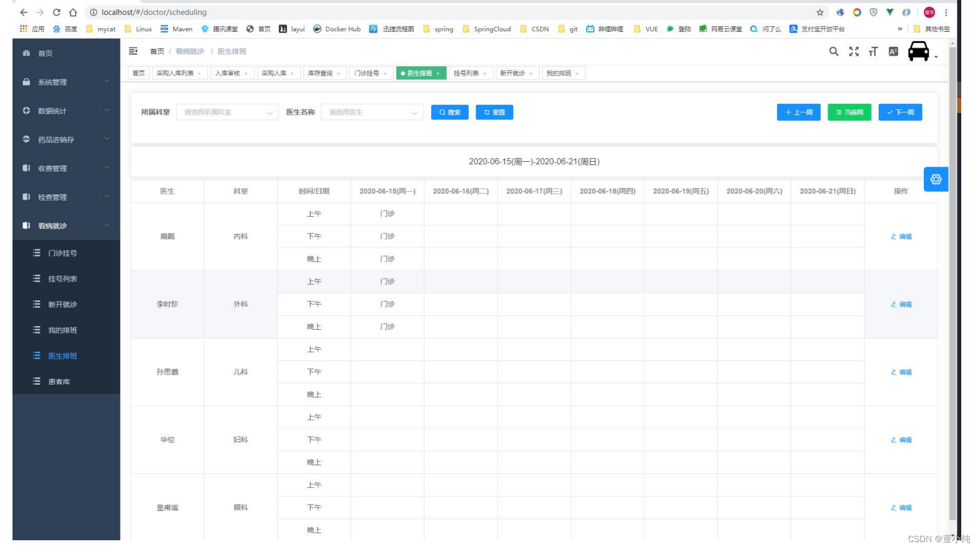This screenshot has width=980, height=549.
Task: Expand the 收费管理 sidebar menu
Action: (66, 168)
